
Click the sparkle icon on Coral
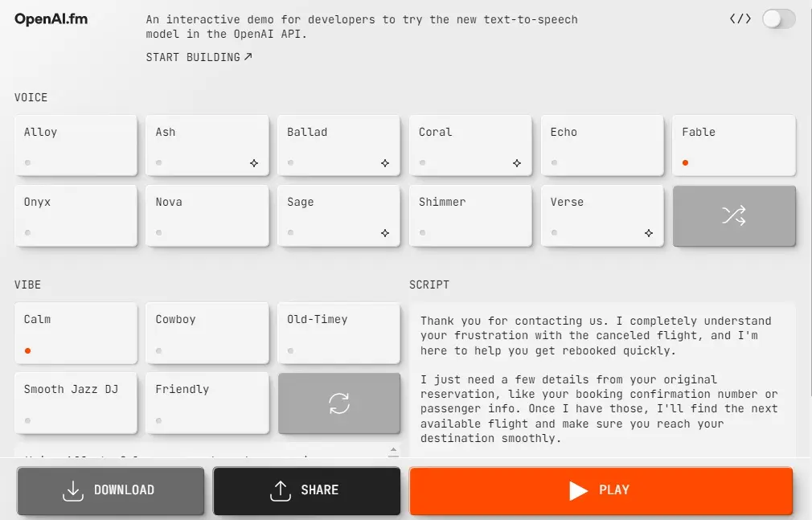(517, 163)
